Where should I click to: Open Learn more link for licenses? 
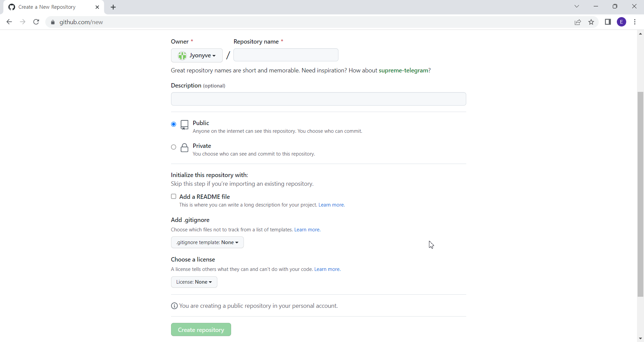coord(327,269)
